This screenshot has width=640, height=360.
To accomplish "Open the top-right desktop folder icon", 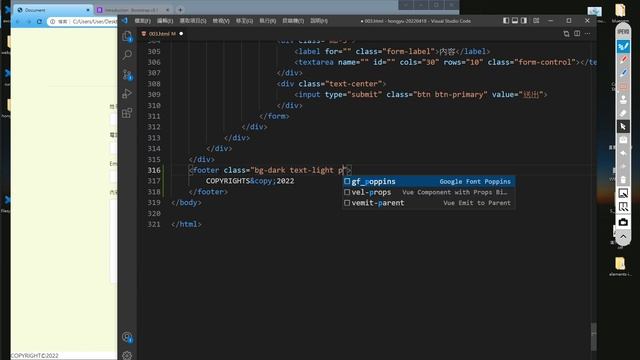I will (620, 12).
